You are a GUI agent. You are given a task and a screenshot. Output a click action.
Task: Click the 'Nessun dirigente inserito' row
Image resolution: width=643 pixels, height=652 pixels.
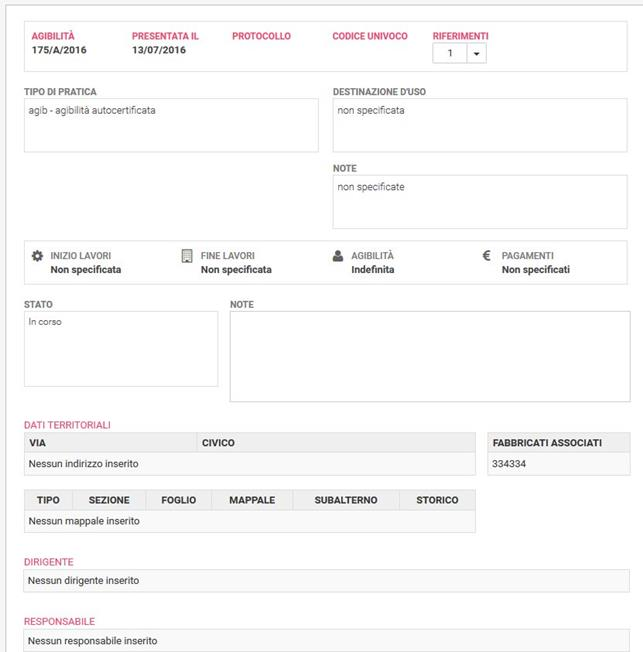tap(326, 581)
